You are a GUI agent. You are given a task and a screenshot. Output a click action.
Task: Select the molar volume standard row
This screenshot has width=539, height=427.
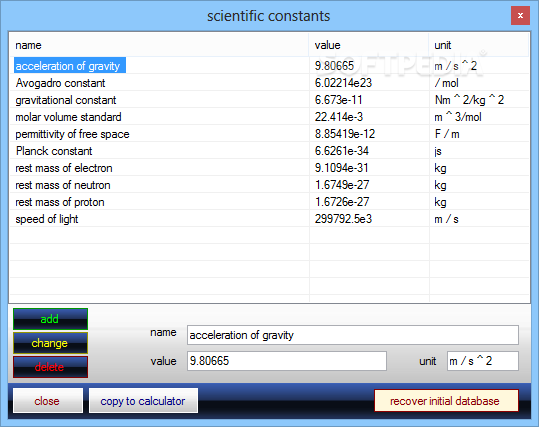(x=270, y=117)
